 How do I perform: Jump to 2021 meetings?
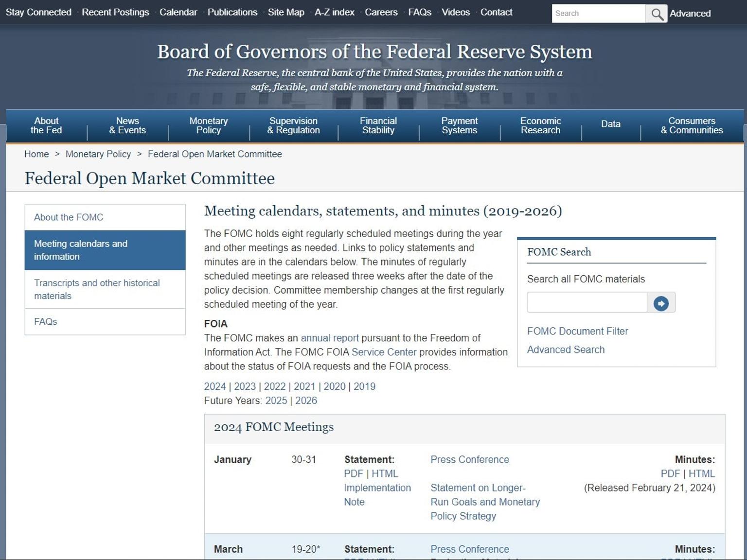tap(304, 386)
